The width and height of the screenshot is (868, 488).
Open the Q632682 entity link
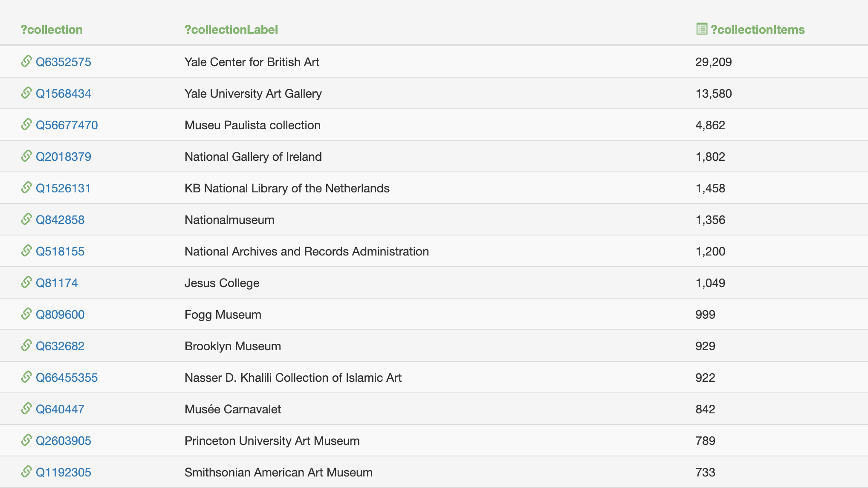click(x=60, y=346)
